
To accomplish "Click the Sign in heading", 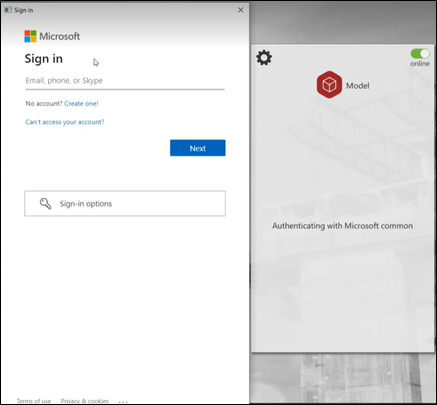I will 44,59.
